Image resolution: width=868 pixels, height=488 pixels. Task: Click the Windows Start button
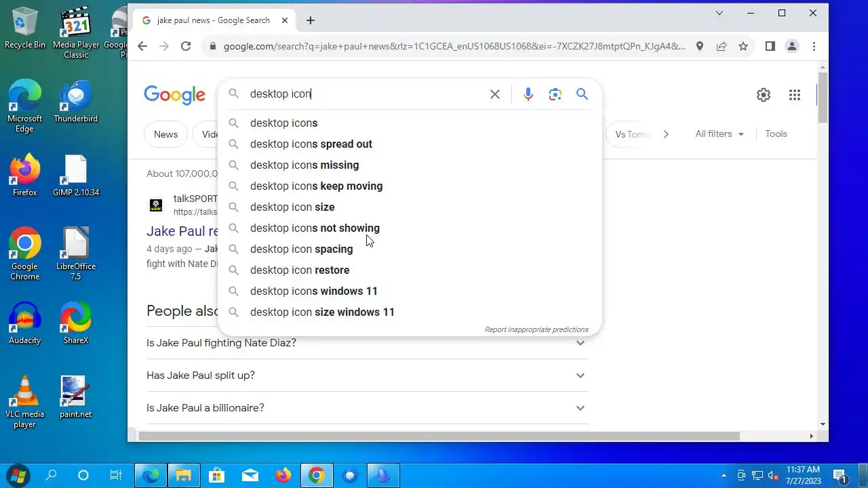point(18,475)
